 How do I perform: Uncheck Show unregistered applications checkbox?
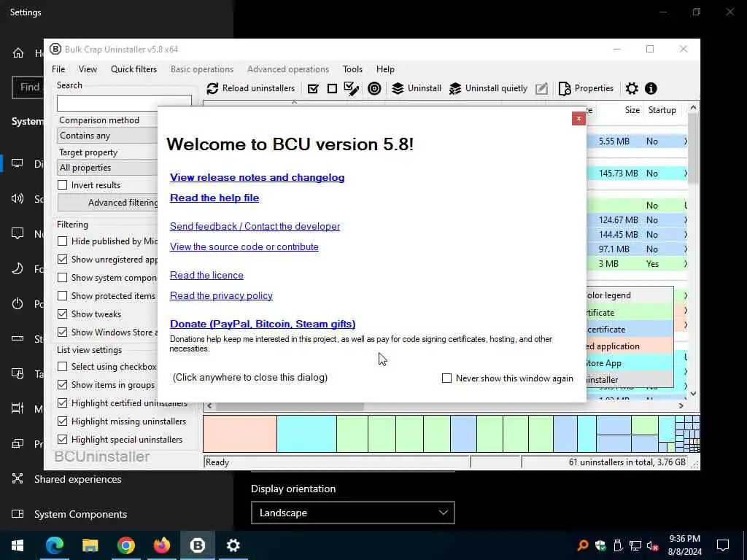63,259
